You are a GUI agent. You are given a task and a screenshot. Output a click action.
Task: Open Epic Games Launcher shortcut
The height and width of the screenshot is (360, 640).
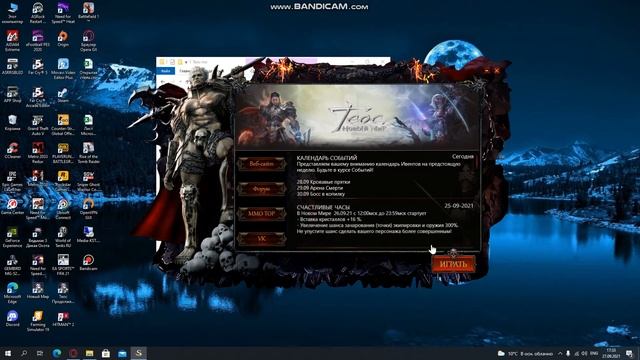pos(13,181)
